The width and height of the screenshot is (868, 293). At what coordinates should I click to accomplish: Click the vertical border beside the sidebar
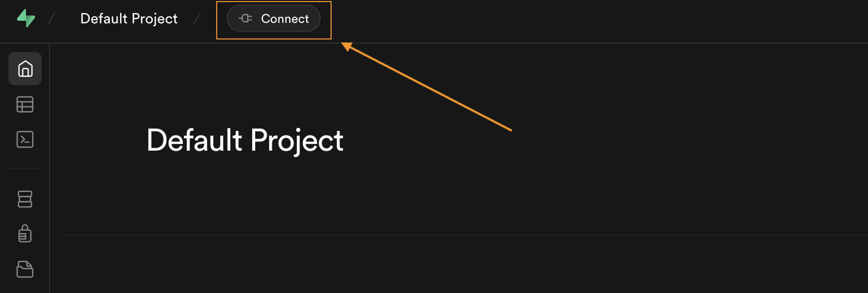click(49, 208)
